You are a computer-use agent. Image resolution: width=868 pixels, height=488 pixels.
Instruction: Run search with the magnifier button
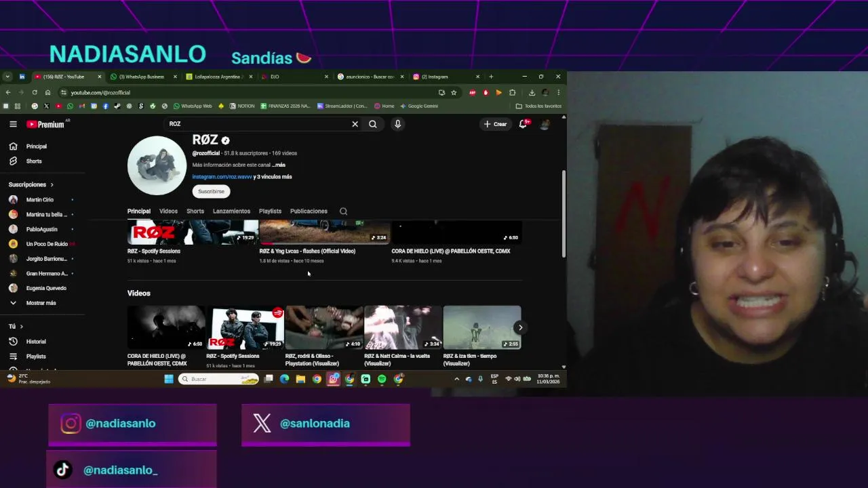point(373,124)
